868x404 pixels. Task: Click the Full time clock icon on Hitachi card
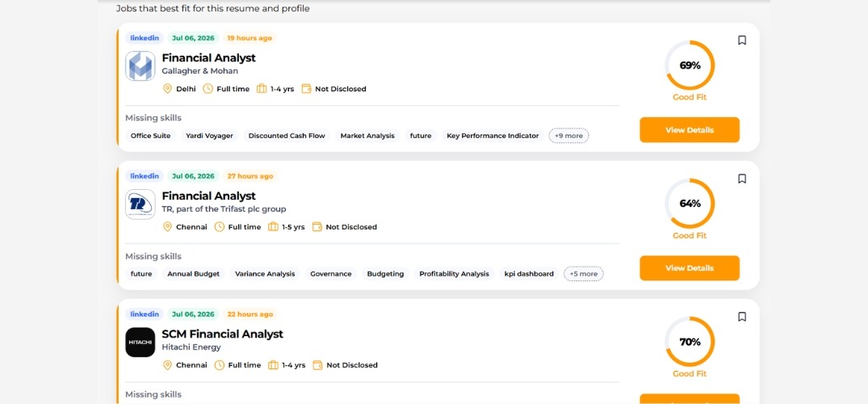pyautogui.click(x=219, y=364)
